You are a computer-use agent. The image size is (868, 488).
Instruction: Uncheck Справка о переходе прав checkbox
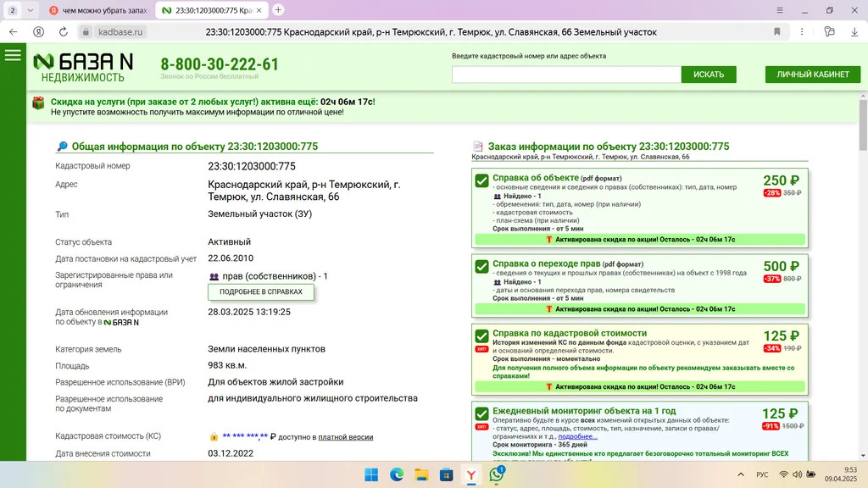(x=481, y=266)
